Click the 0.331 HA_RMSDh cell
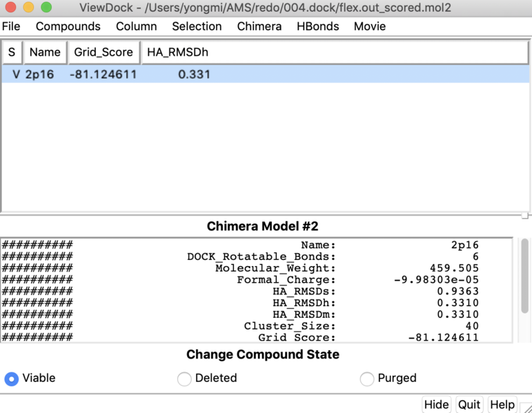The image size is (532, 413). (194, 74)
